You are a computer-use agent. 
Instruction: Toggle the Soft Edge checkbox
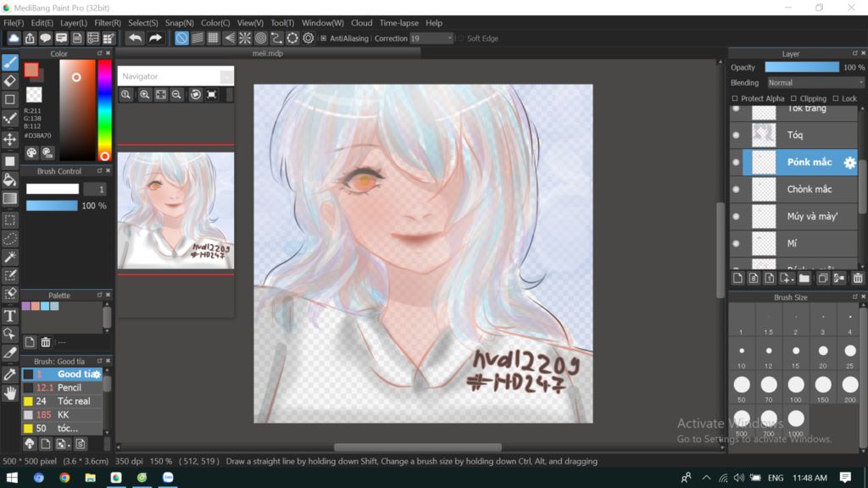click(x=460, y=38)
